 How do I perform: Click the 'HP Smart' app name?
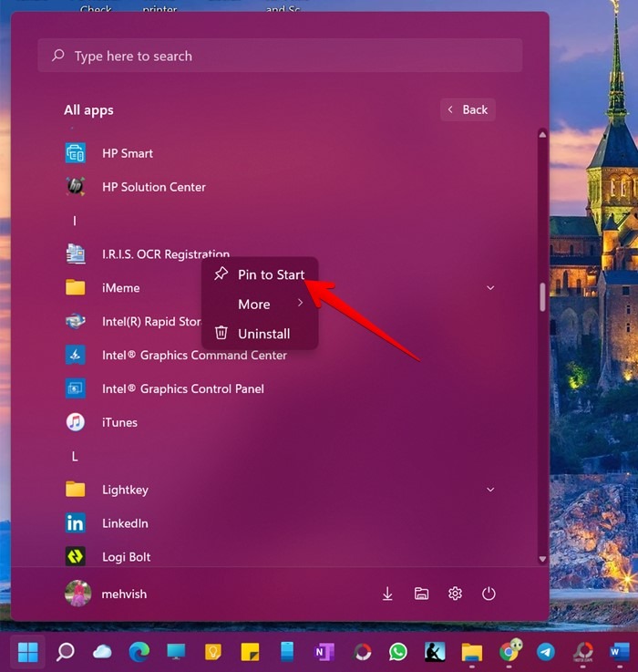point(128,153)
